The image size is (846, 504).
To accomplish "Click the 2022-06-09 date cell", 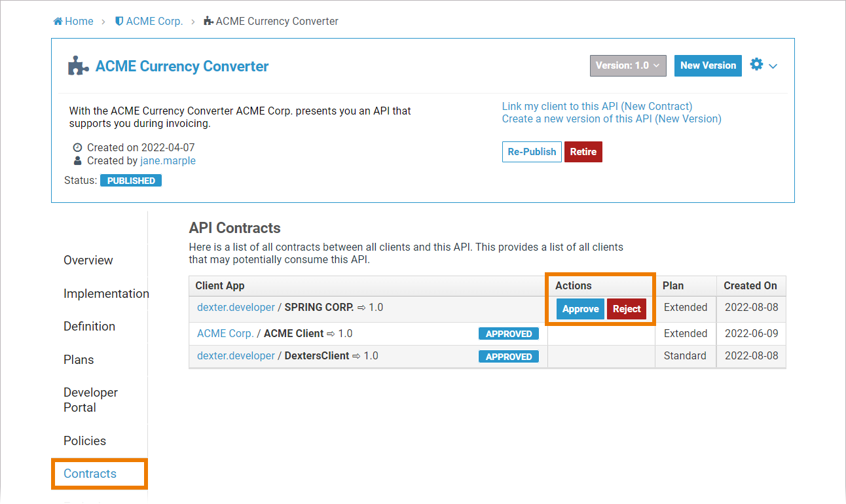I will point(752,333).
